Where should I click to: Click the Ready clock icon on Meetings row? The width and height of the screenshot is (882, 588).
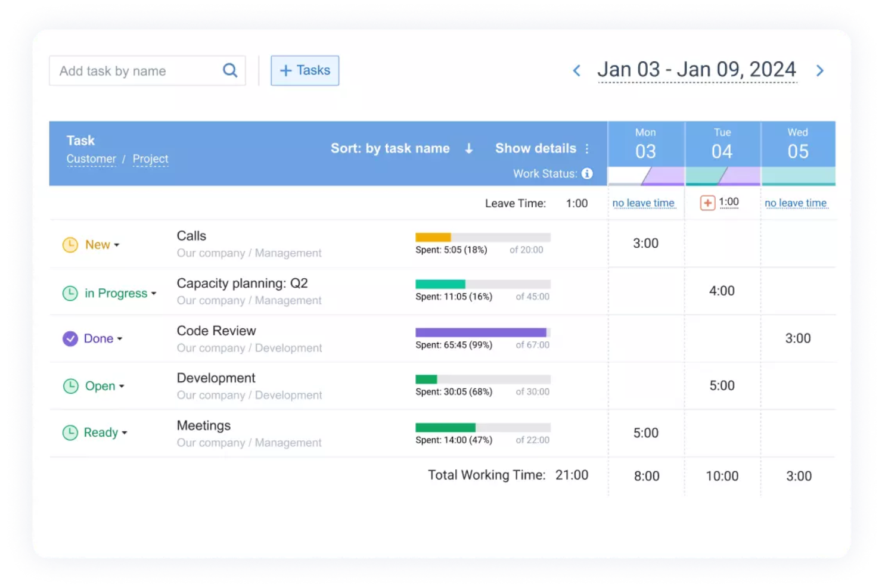tap(70, 433)
